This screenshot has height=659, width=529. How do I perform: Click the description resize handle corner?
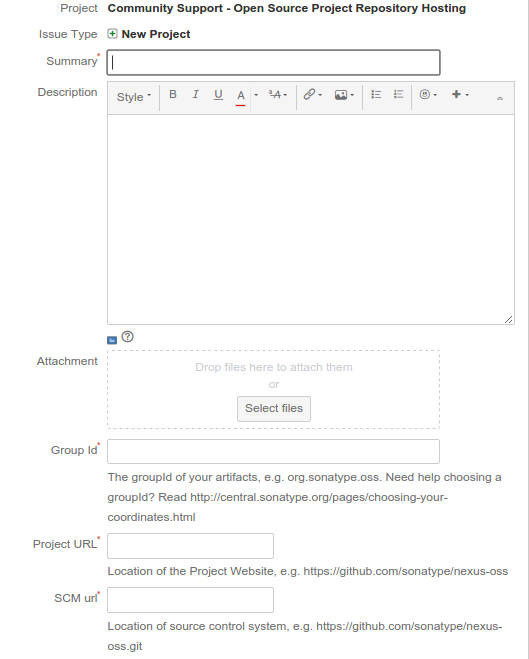pyautogui.click(x=508, y=319)
